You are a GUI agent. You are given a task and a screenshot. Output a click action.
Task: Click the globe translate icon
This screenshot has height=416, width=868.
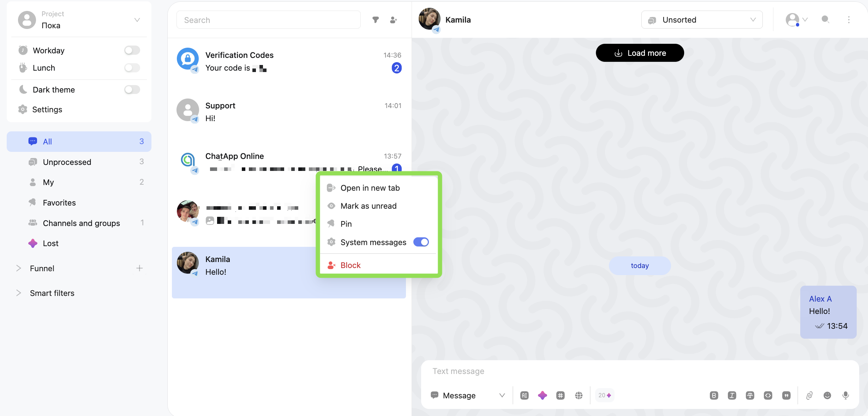click(579, 396)
